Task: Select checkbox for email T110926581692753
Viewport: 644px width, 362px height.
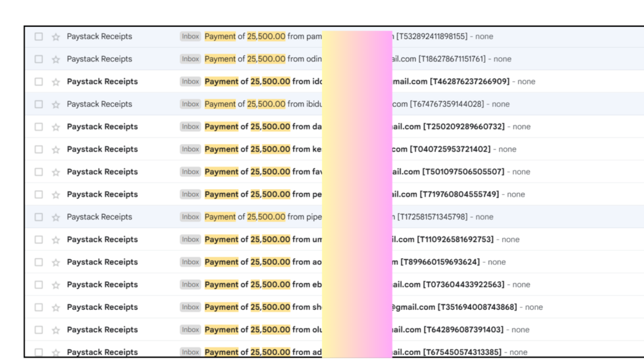Action: click(x=38, y=239)
